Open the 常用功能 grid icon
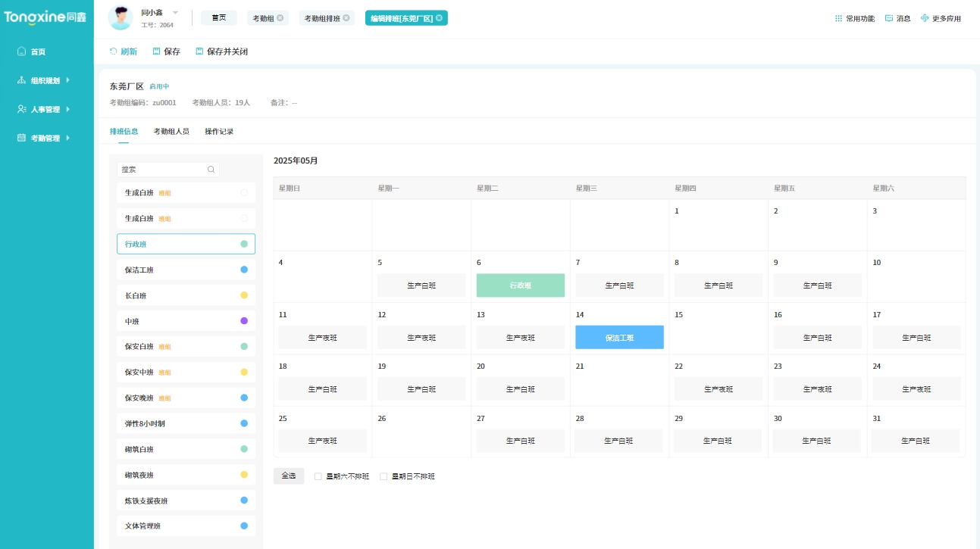The height and width of the screenshot is (549, 980). point(838,18)
